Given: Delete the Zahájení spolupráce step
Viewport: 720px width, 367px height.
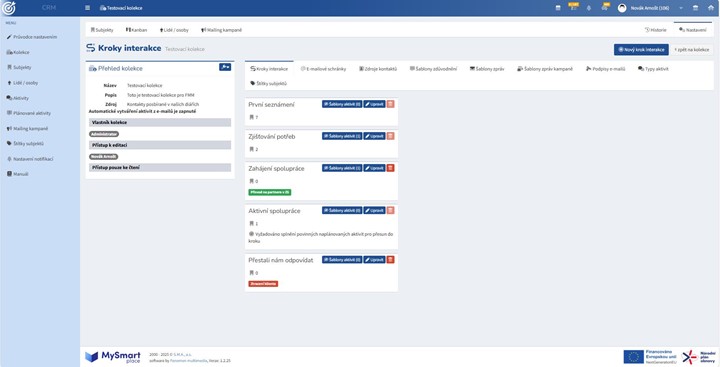Looking at the screenshot, I should click(x=390, y=168).
